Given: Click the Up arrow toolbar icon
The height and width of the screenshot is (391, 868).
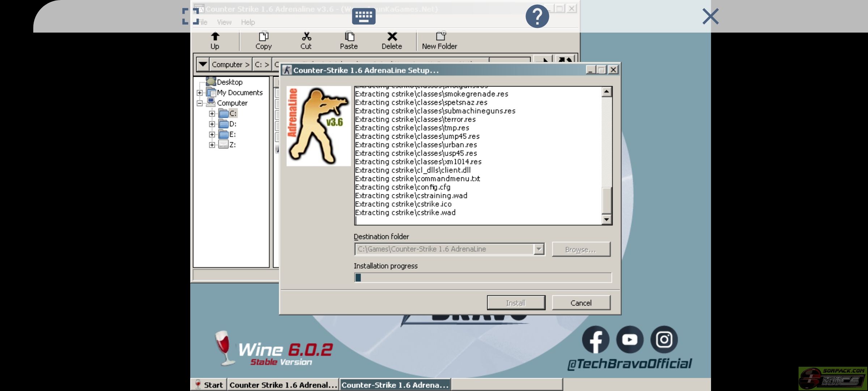Looking at the screenshot, I should (x=215, y=37).
